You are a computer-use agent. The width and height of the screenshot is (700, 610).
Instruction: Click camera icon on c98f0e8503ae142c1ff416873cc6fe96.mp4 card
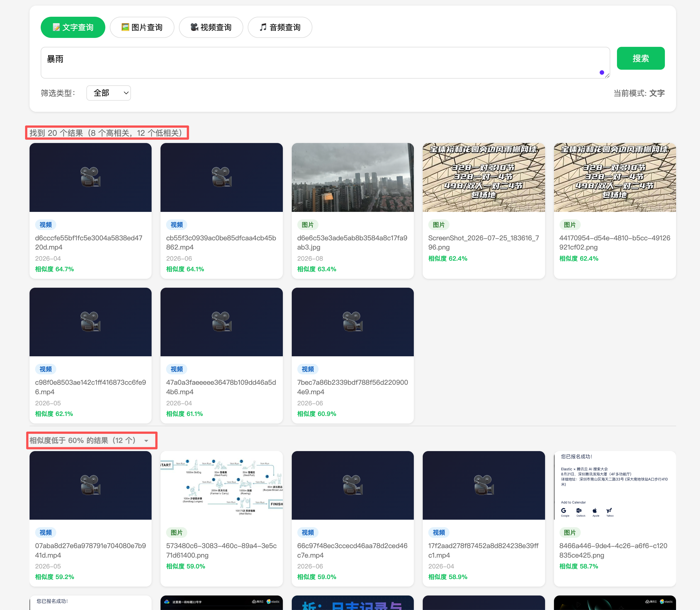pos(91,322)
